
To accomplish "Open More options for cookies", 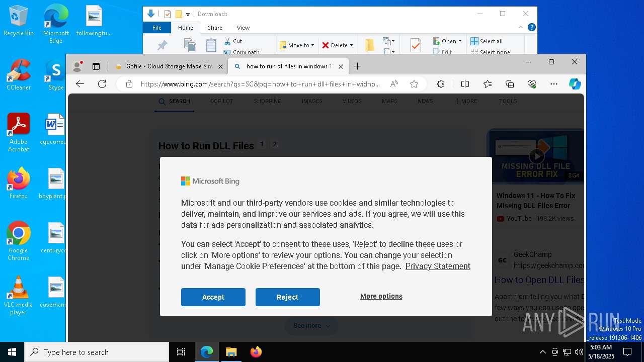I will point(381,296).
